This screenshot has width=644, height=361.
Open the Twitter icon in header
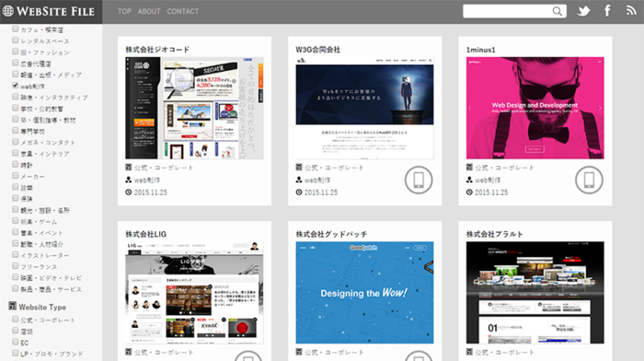tap(583, 11)
